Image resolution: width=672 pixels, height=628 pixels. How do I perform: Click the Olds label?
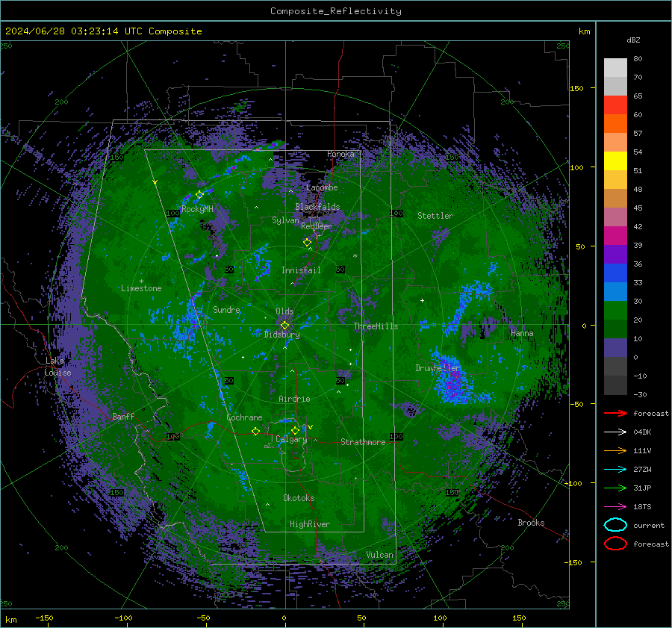[x=284, y=311]
